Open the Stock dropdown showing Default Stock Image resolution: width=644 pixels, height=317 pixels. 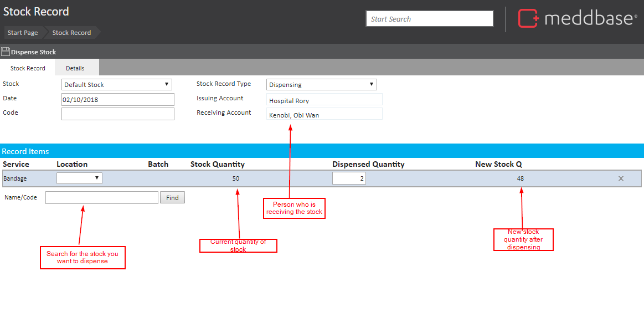tap(117, 85)
